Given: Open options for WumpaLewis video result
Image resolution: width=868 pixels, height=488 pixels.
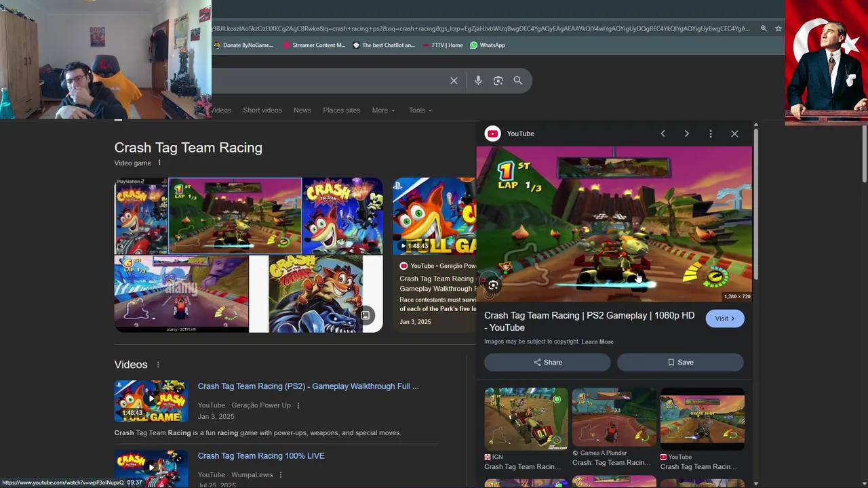Looking at the screenshot, I should 280,475.
